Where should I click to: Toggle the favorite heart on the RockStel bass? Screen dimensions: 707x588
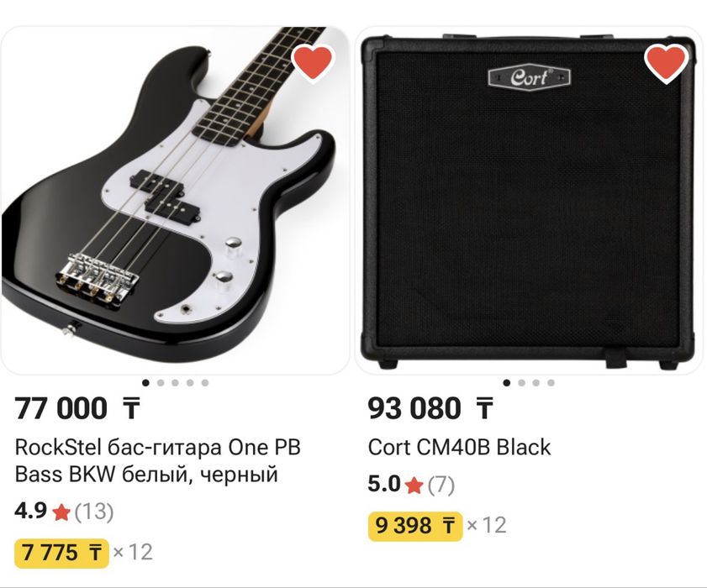[x=313, y=63]
